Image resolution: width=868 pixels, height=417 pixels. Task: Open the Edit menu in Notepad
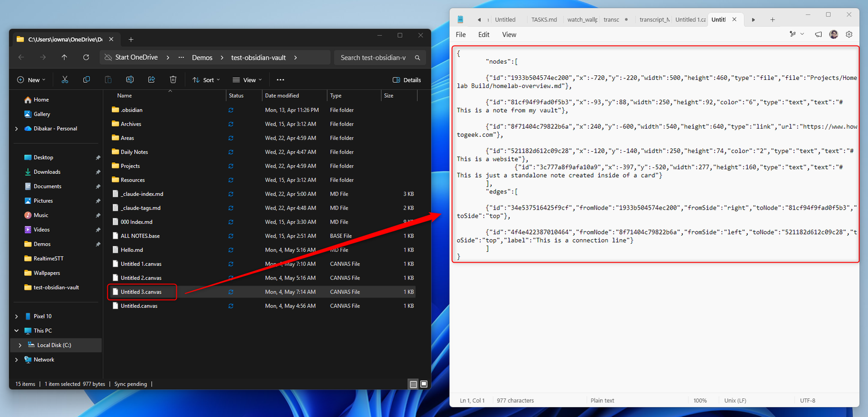pos(484,35)
